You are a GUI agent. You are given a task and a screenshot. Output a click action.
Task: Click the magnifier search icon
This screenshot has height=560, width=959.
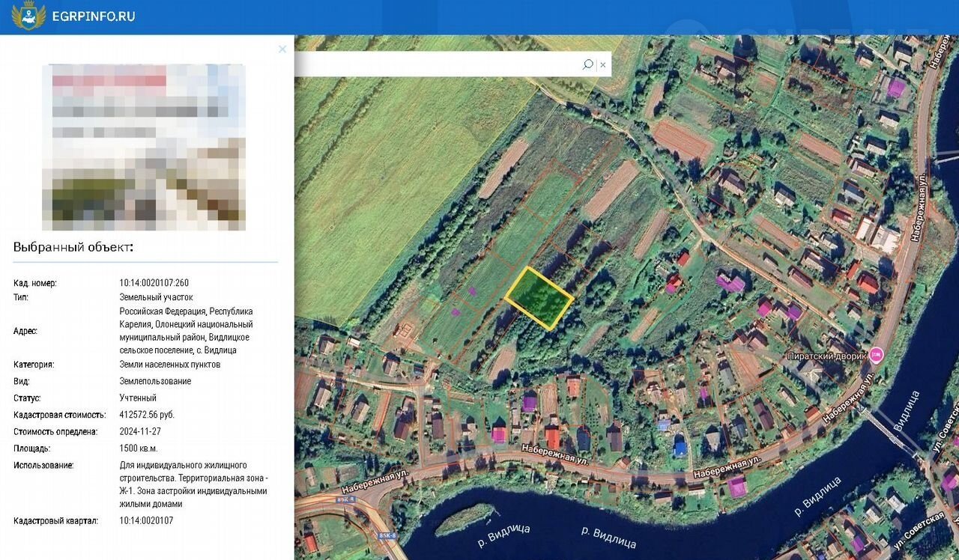click(x=587, y=64)
